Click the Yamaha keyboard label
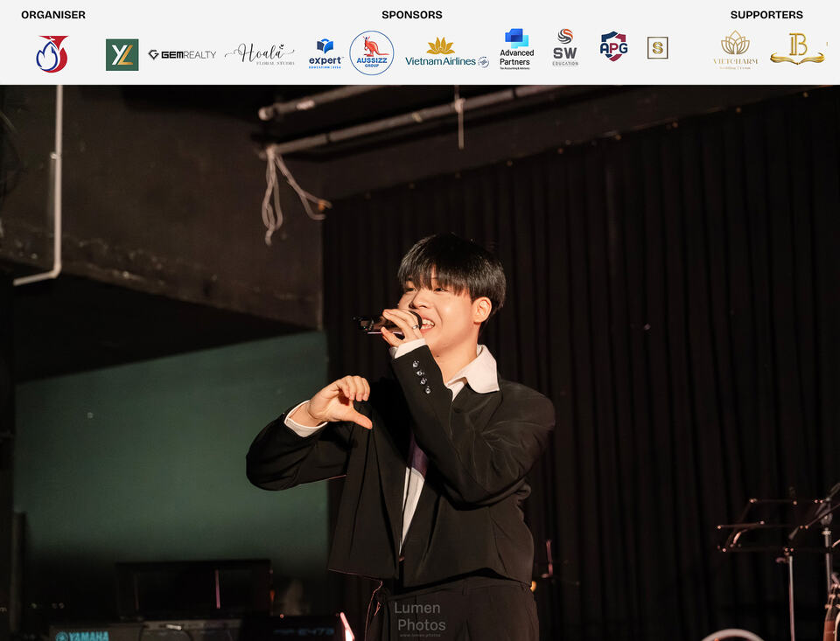Screen dimensions: 840x641 pyautogui.click(x=82, y=636)
